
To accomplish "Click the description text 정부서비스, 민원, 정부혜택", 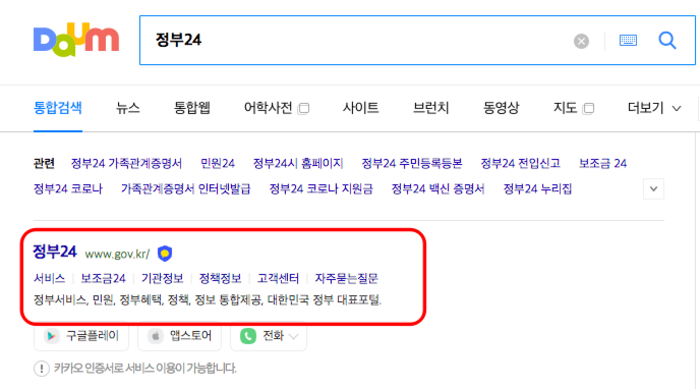I will tap(208, 300).
